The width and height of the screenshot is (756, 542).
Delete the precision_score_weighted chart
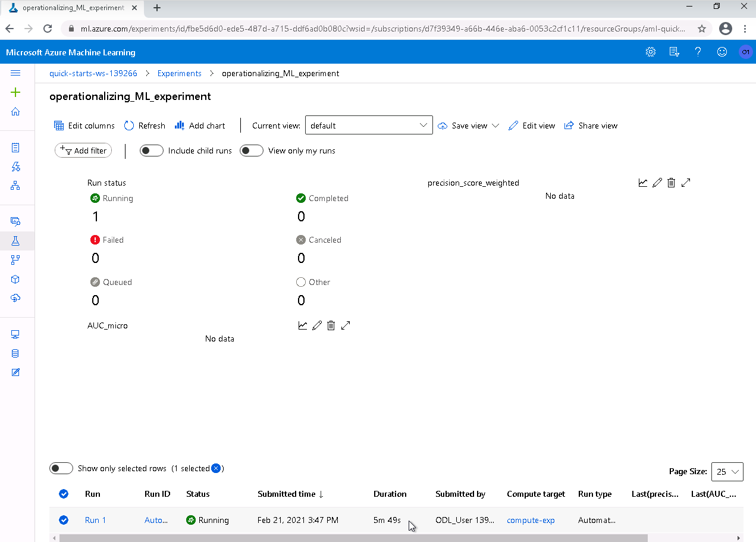(x=672, y=183)
